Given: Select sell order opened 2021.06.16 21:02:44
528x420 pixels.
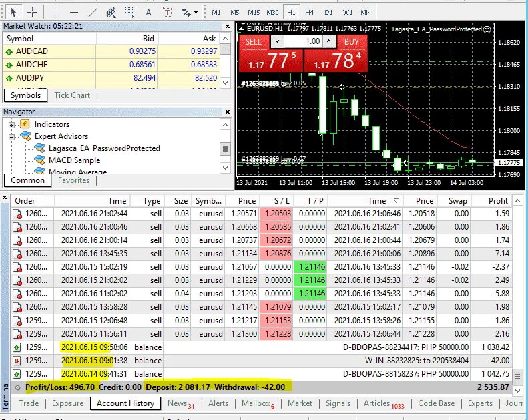Looking at the screenshot, I should click(x=261, y=214).
